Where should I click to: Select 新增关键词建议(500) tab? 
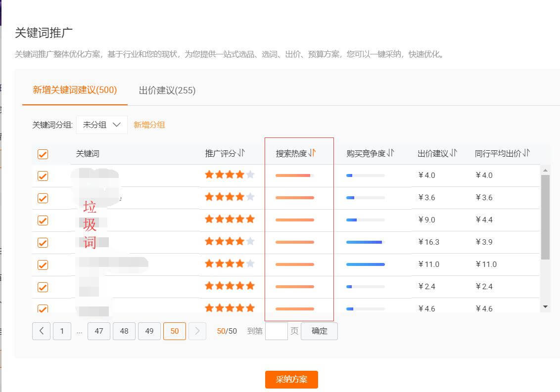(x=75, y=90)
